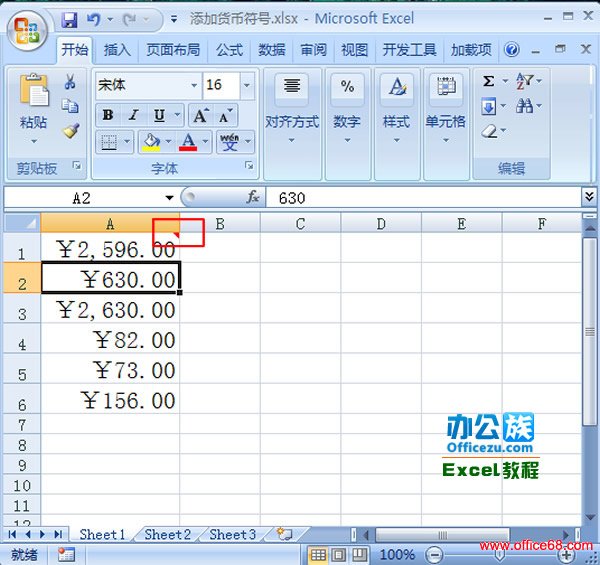Select all cells corner button
Image resolution: width=600 pixels, height=565 pixels.
22,223
